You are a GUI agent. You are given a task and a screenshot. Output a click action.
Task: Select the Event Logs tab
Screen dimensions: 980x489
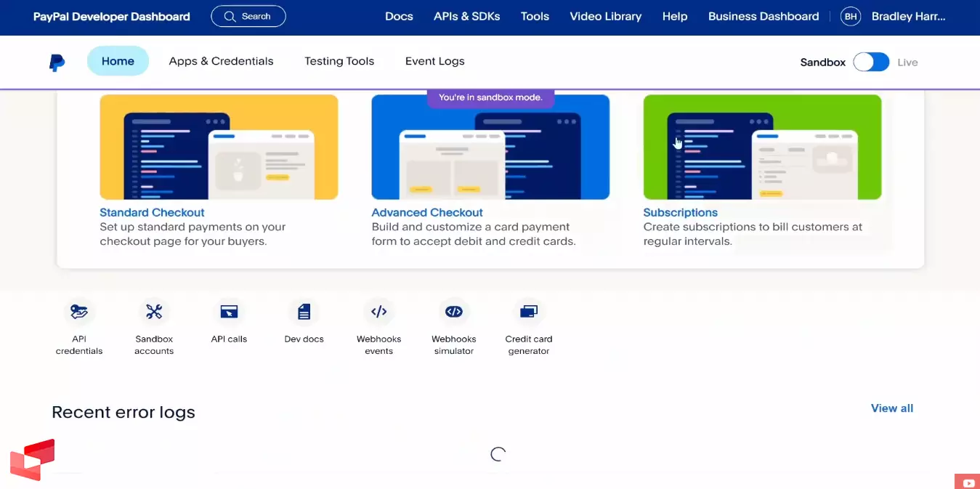[434, 61]
